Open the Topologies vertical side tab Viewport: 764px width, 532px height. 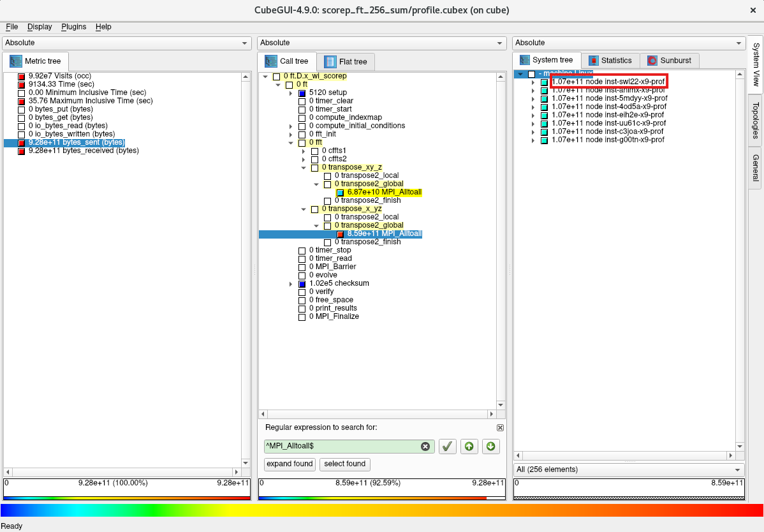click(755, 120)
